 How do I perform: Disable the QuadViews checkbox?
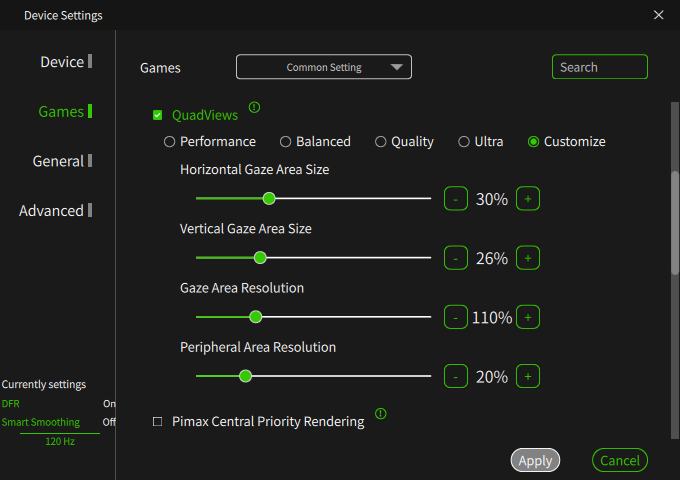pos(157,116)
